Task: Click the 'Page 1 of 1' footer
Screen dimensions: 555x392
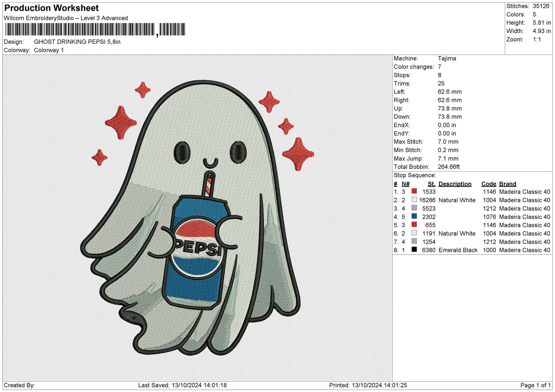Action: click(x=535, y=385)
